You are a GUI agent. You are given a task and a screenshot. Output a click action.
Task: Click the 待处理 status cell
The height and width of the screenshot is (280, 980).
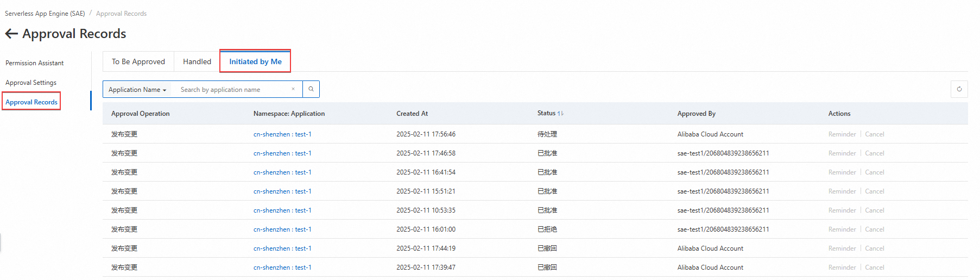click(x=547, y=134)
